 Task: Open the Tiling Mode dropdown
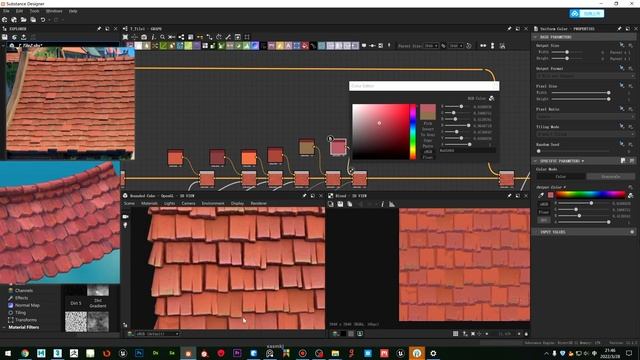(x=585, y=134)
